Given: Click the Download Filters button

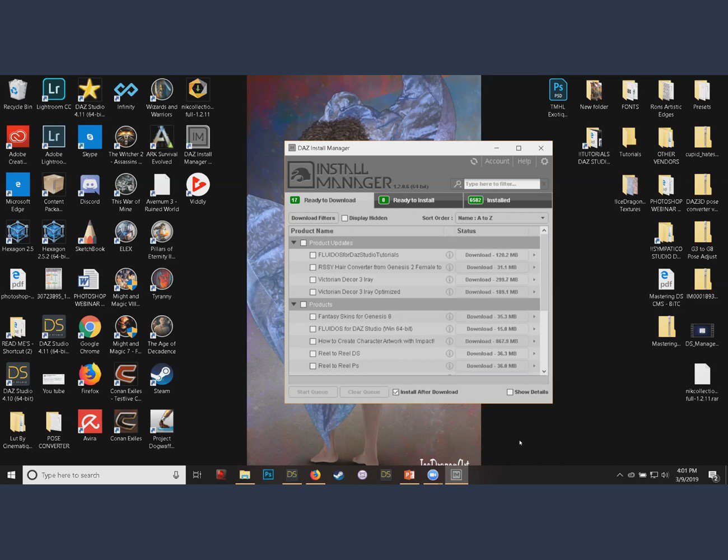Looking at the screenshot, I should pos(313,218).
